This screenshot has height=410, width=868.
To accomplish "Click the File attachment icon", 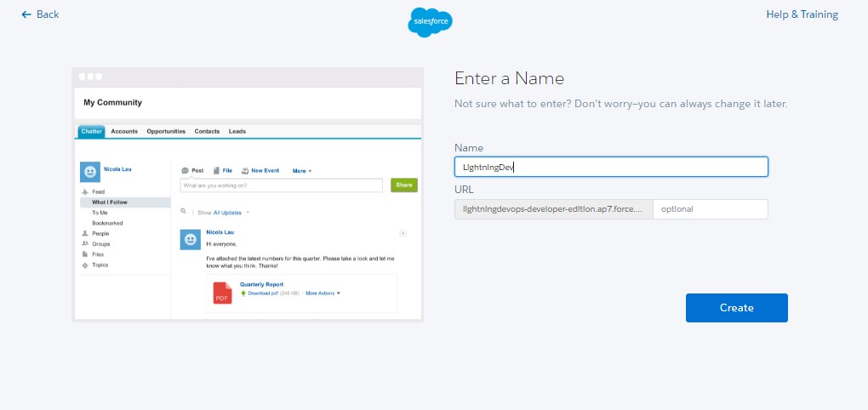I will [x=216, y=170].
